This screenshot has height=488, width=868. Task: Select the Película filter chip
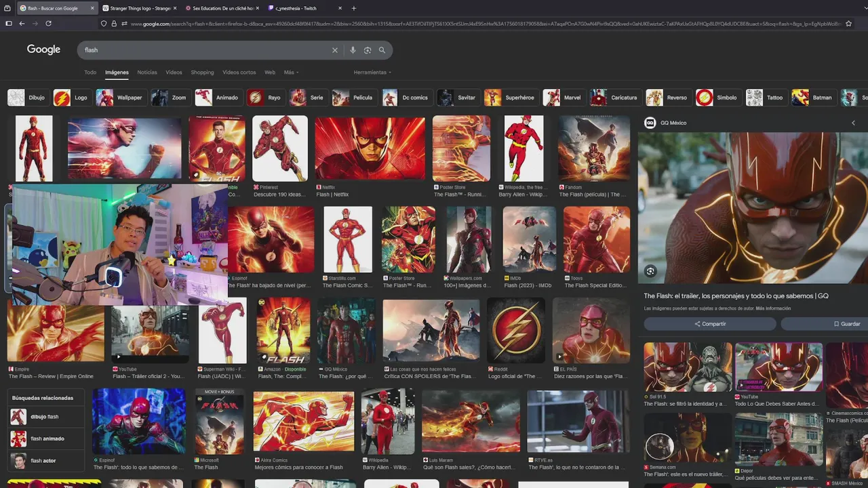click(x=353, y=98)
